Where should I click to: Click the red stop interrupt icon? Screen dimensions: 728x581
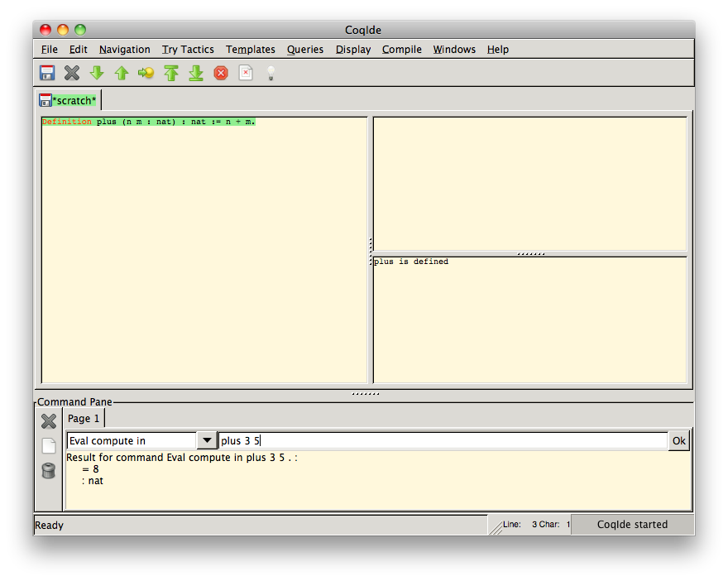coord(221,73)
